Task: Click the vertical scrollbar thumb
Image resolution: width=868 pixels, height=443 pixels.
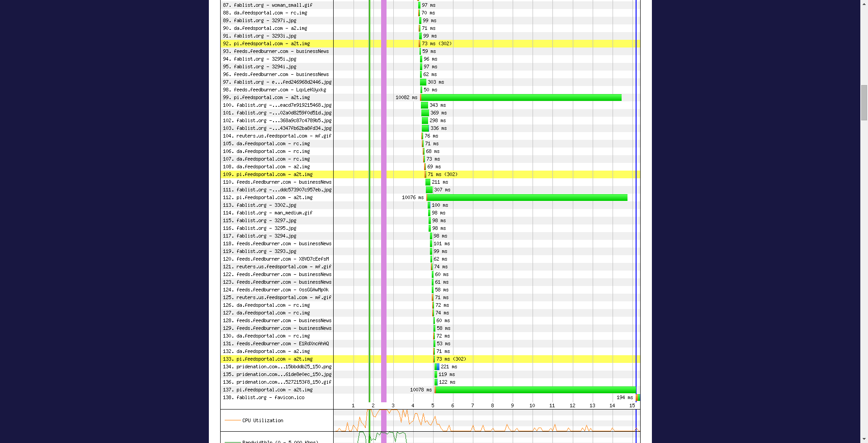Action: click(x=864, y=102)
